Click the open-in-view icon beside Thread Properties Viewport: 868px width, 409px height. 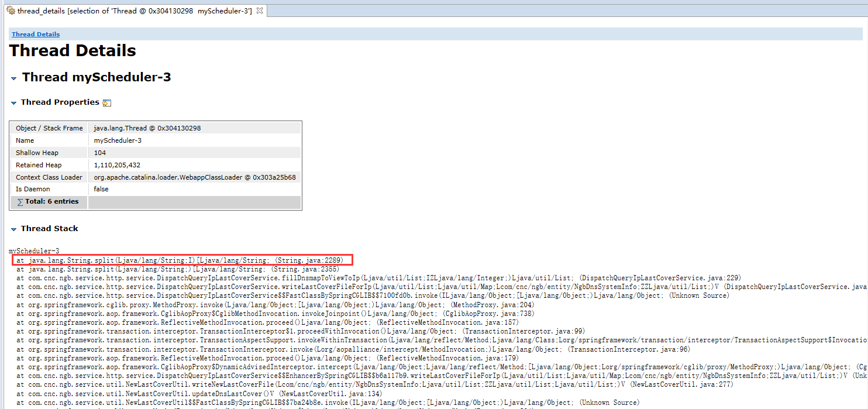point(106,103)
